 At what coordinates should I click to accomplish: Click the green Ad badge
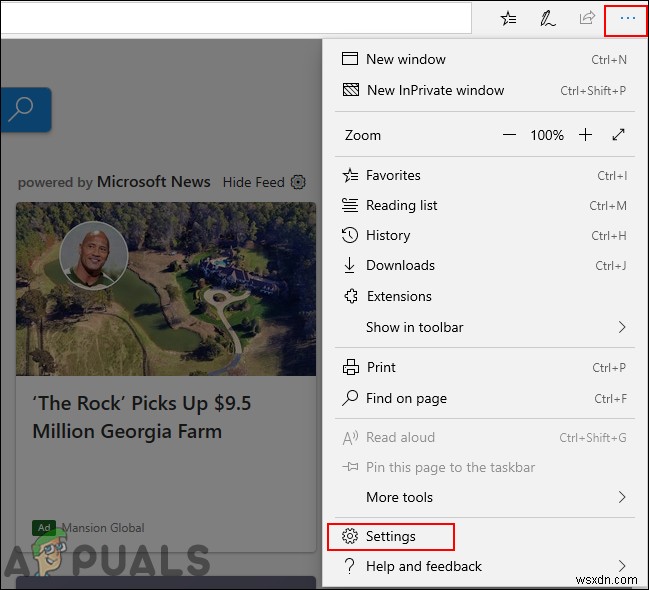tap(44, 527)
